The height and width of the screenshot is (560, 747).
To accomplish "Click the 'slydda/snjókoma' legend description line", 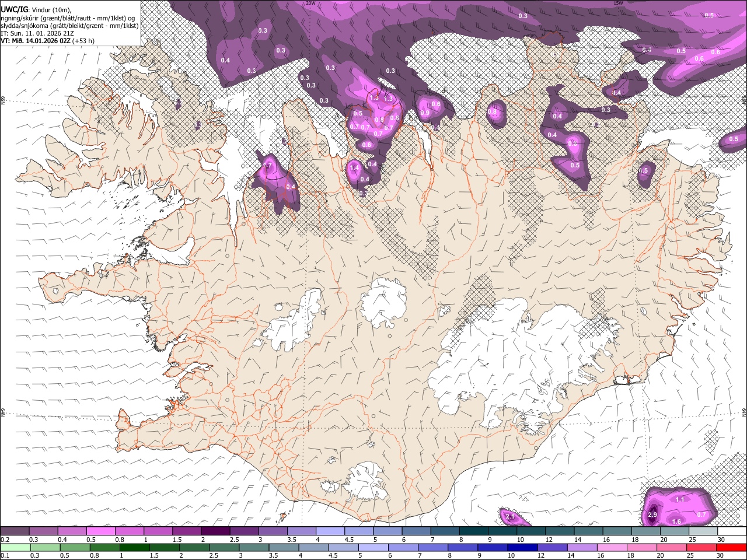I will click(69, 26).
